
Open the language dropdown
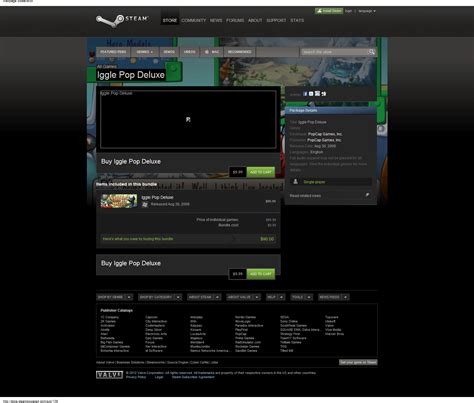(367, 11)
